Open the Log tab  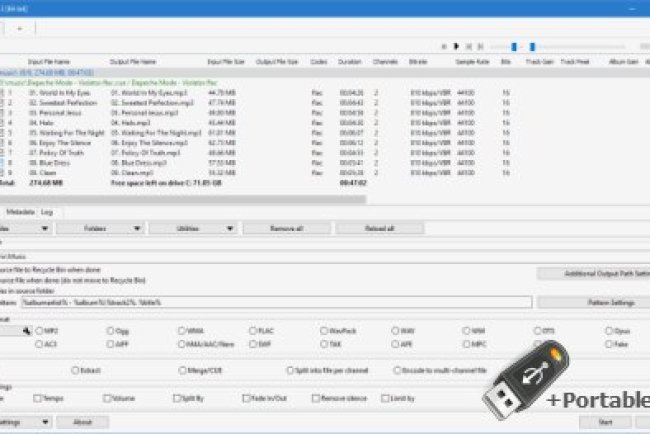(x=46, y=213)
